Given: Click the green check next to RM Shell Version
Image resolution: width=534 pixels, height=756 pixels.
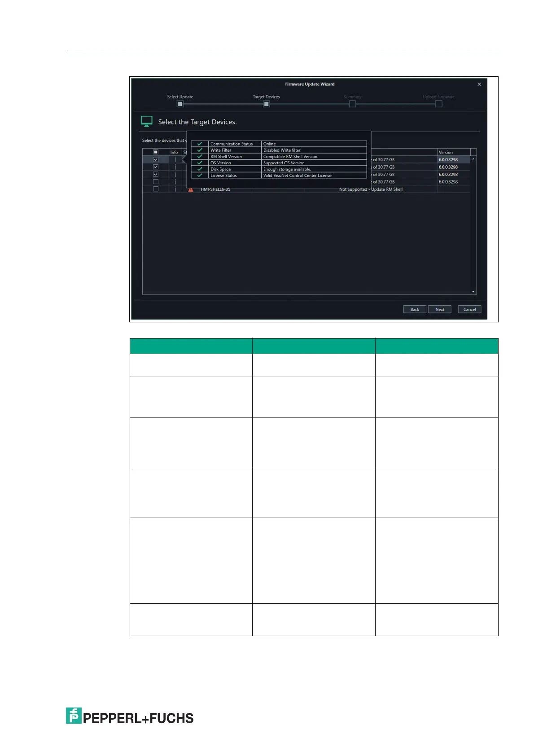Looking at the screenshot, I should tap(200, 156).
